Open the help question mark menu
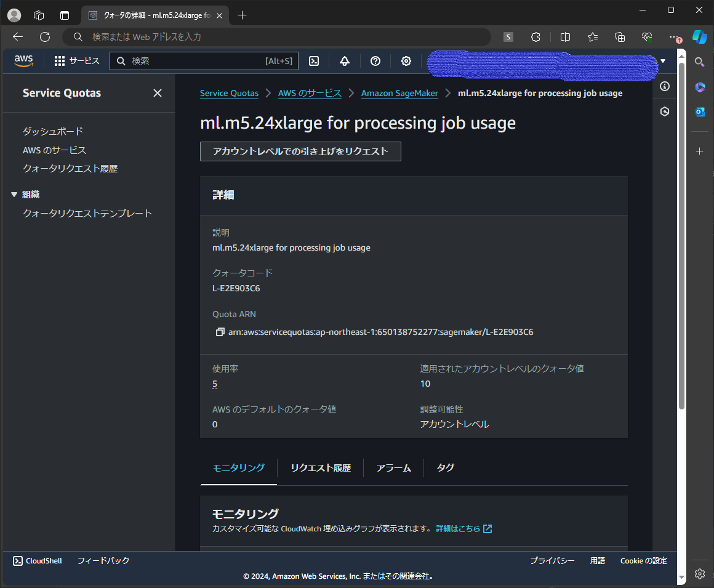This screenshot has width=714, height=588. point(375,61)
